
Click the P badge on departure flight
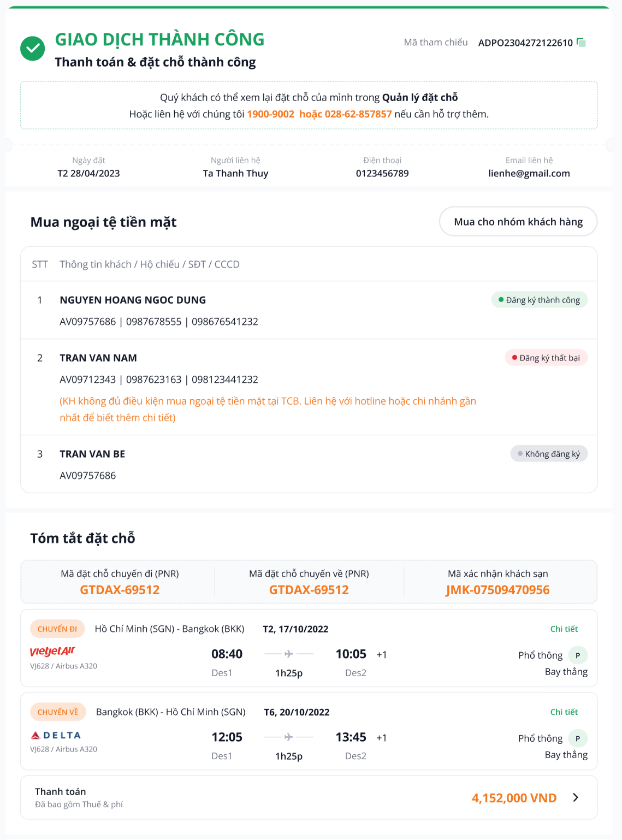[x=578, y=655]
